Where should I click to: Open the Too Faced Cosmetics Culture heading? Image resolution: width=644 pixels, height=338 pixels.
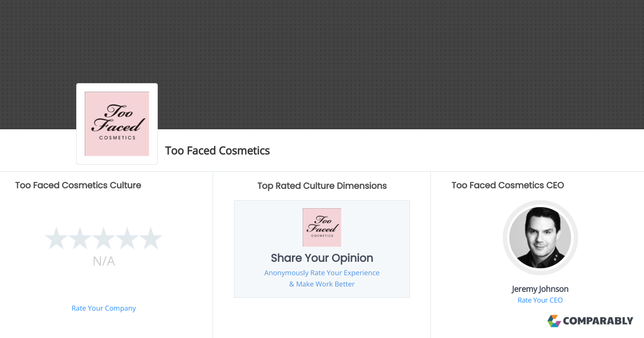click(78, 185)
